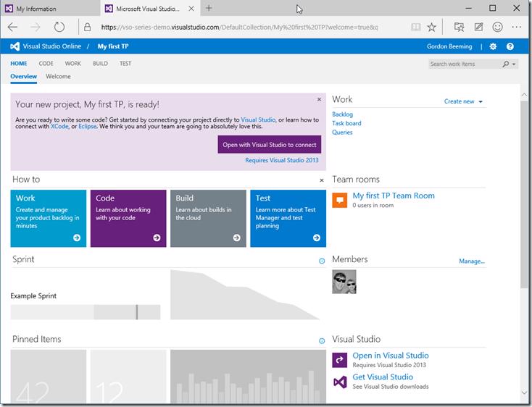Close the Microsoft Visual Studio tab
The image size is (532, 407).
(x=191, y=9)
